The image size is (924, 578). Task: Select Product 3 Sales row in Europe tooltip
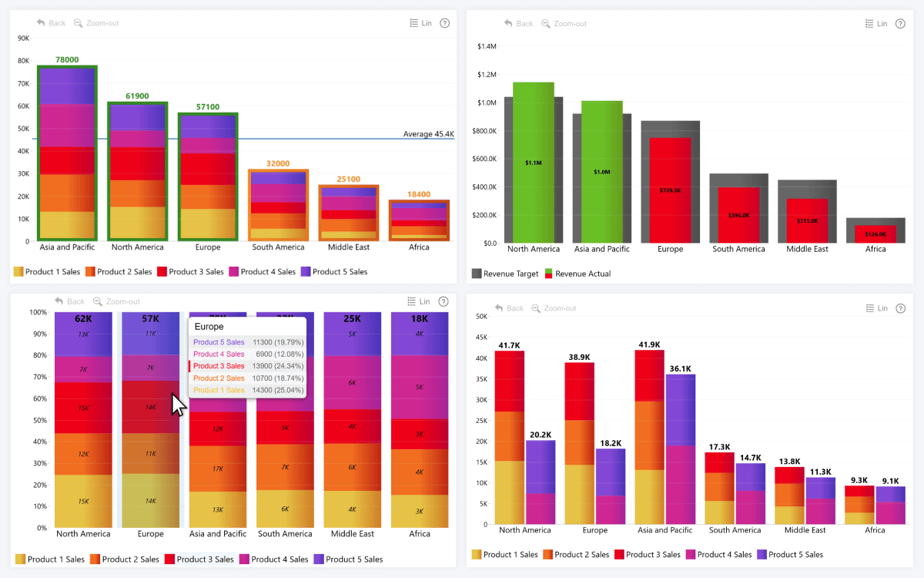(x=219, y=366)
